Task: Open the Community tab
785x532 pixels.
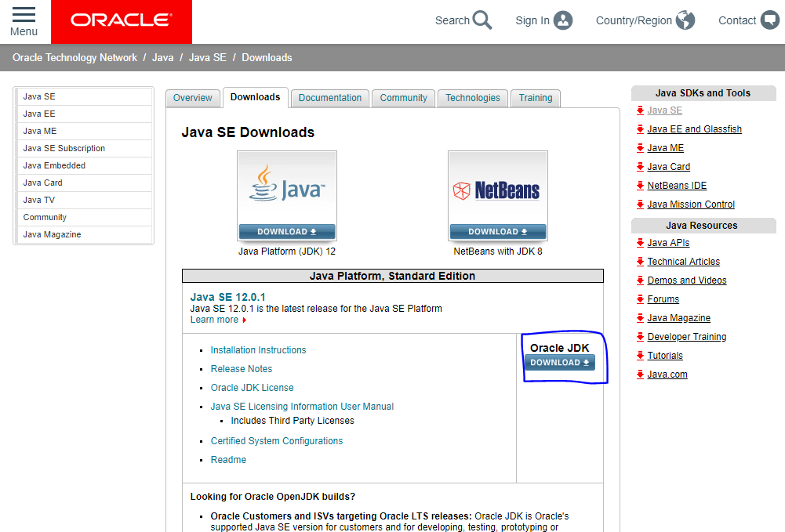Action: 404,98
